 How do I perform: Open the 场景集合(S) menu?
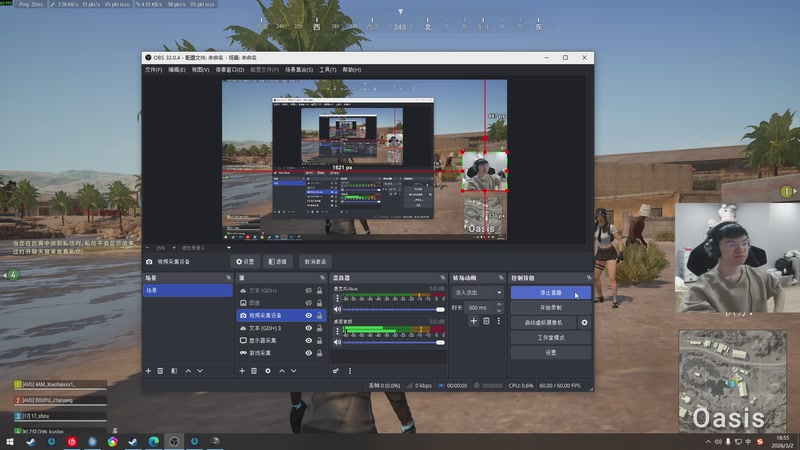(299, 70)
